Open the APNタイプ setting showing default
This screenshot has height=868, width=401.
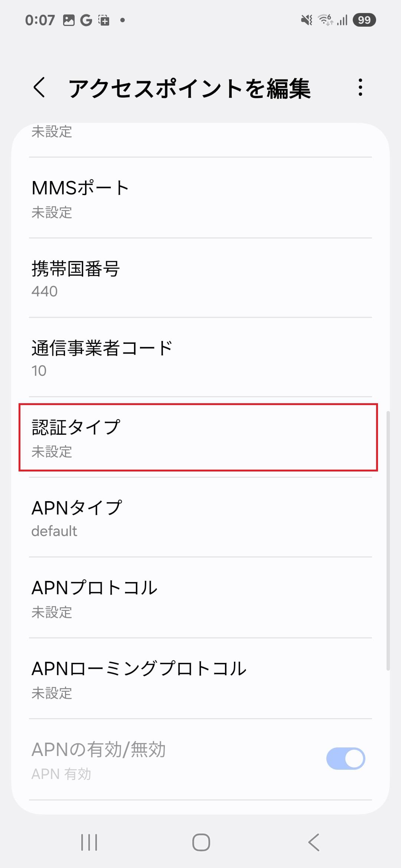point(200,518)
